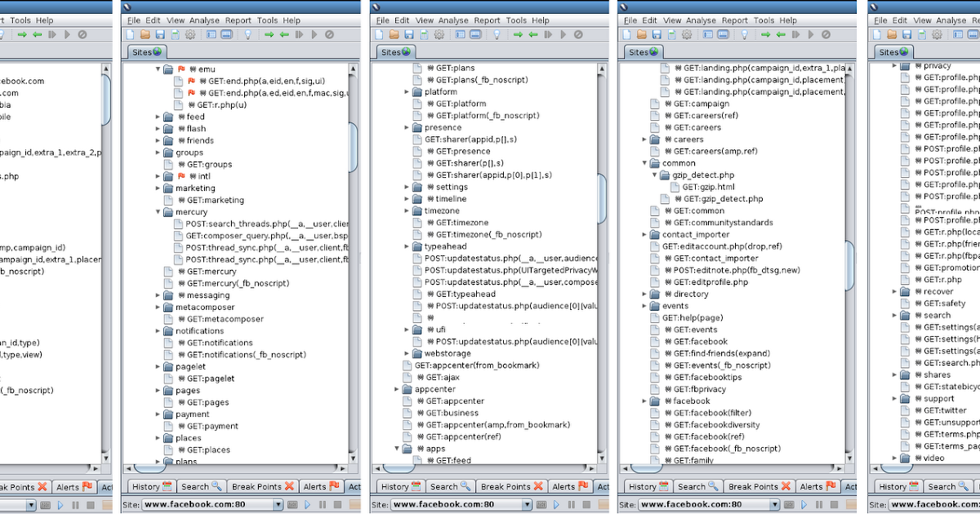This screenshot has width=980, height=514.
Task: Select POST:search_threads.php tree entry
Action: click(267, 224)
